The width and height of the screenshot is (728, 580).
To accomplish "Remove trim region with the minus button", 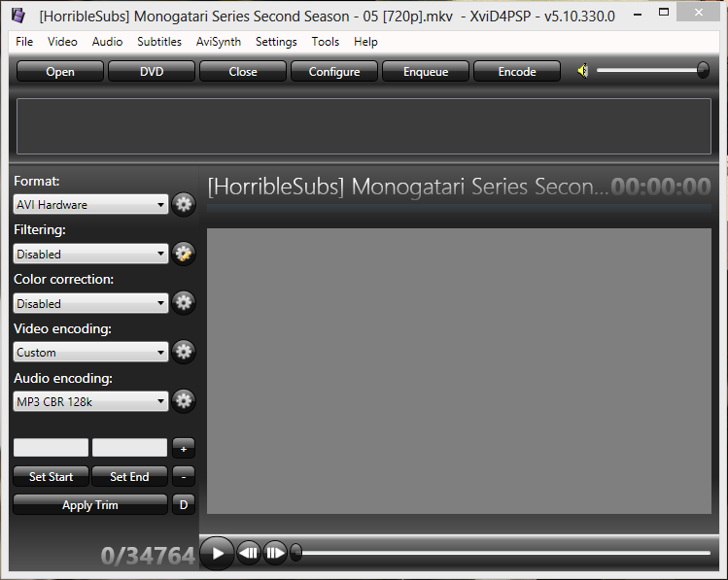I will point(184,476).
